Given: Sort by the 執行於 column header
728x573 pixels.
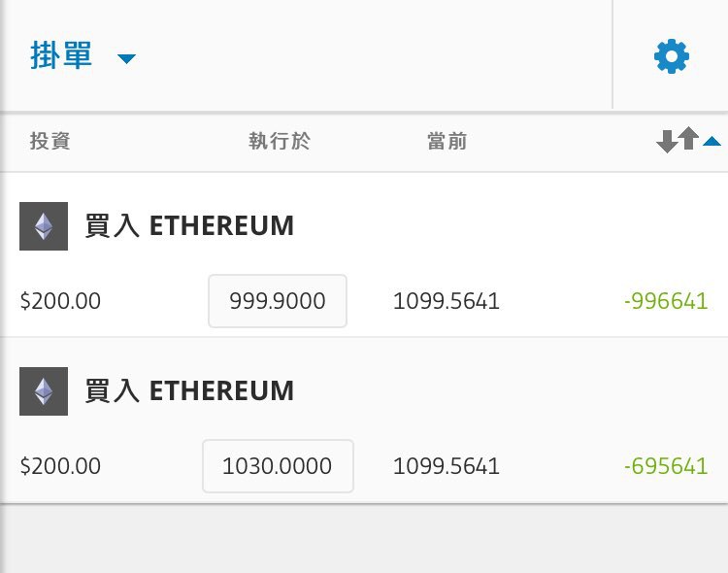Looking at the screenshot, I should tap(280, 142).
